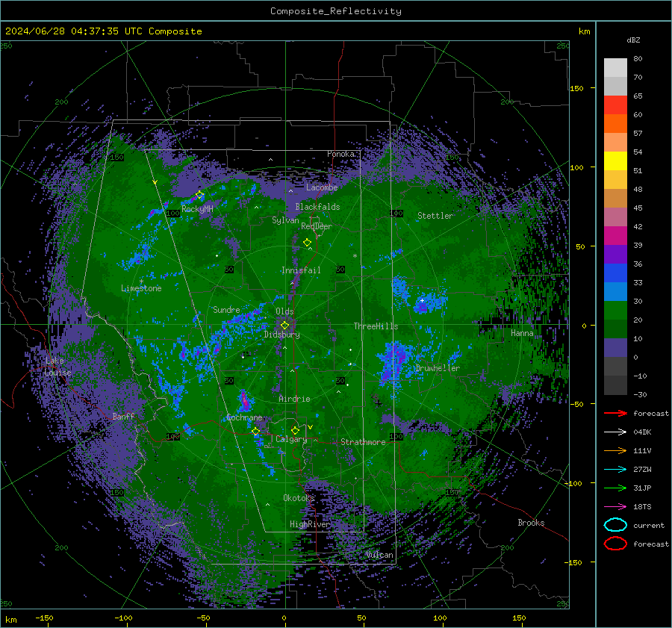Click the cyan 27ZW arrow icon
Screen dimensions: 672x628
[615, 470]
